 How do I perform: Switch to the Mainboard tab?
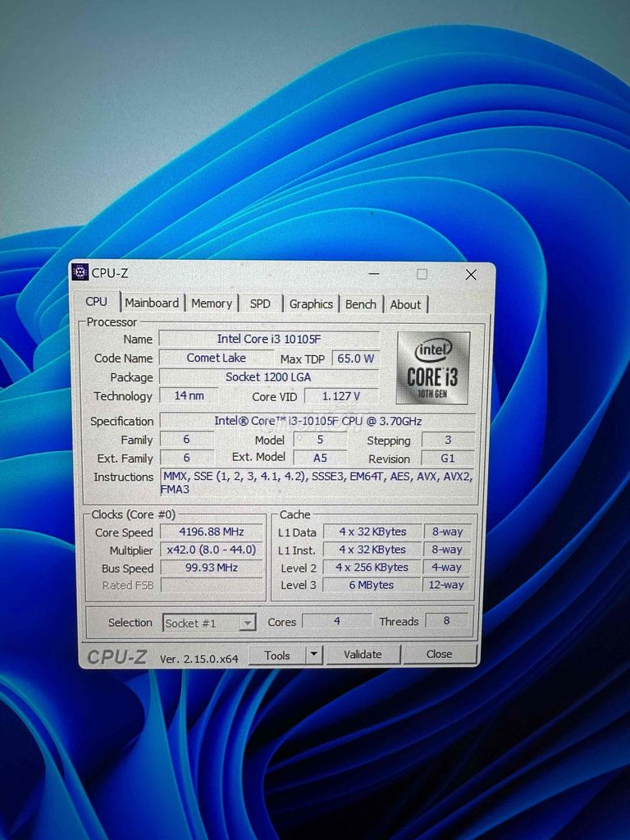pyautogui.click(x=152, y=304)
